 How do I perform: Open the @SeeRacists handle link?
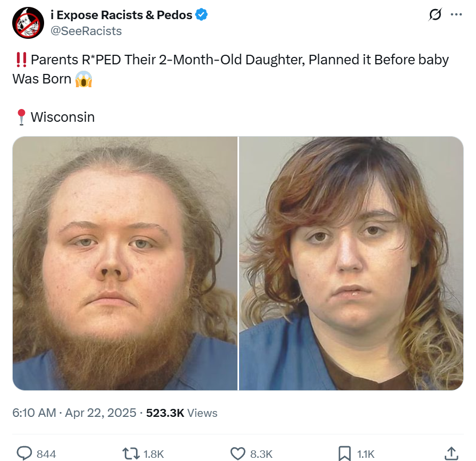pos(86,31)
